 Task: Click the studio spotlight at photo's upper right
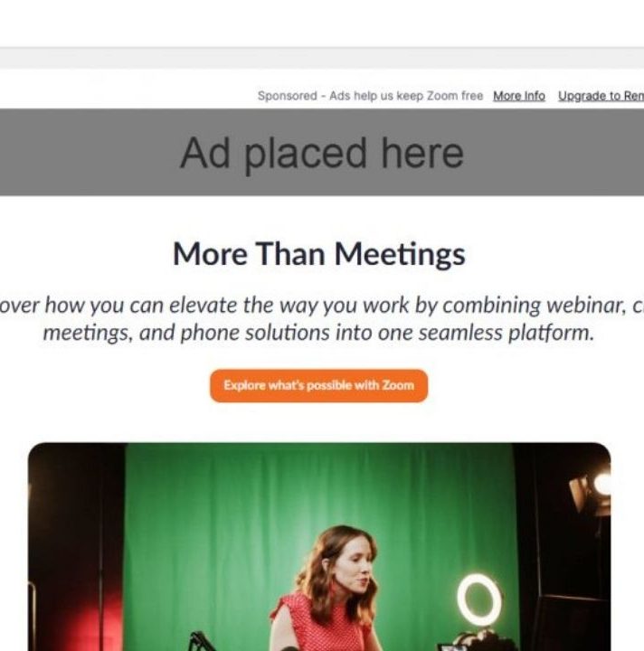pyautogui.click(x=592, y=490)
